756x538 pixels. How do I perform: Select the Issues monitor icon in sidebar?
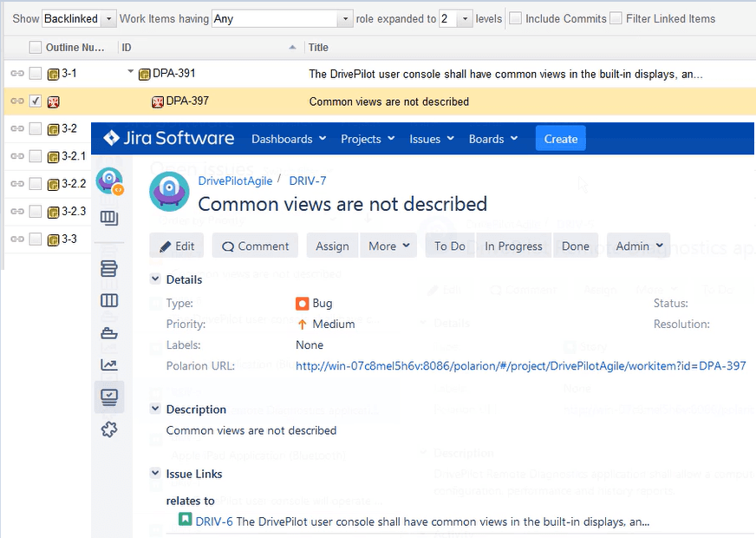coord(109,397)
